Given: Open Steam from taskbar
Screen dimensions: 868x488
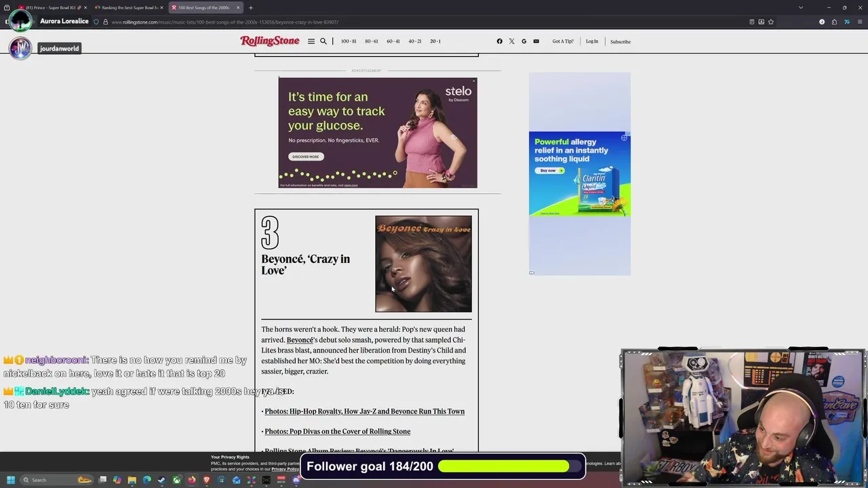Looking at the screenshot, I should pos(162,480).
